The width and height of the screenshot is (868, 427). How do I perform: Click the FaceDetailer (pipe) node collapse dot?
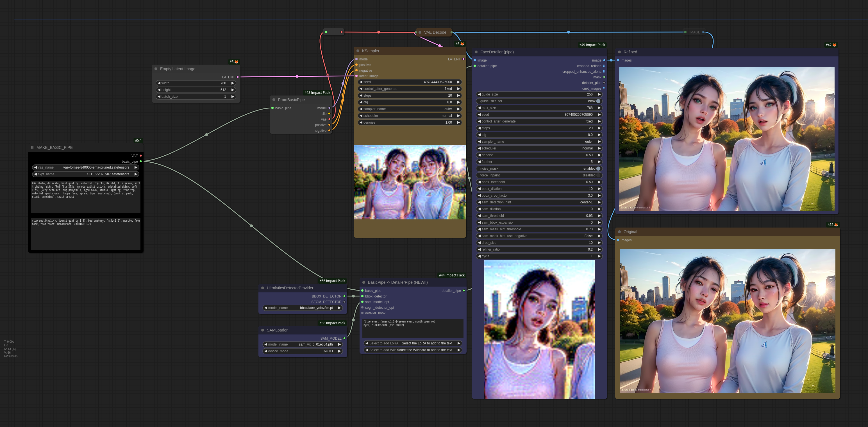[476, 52]
